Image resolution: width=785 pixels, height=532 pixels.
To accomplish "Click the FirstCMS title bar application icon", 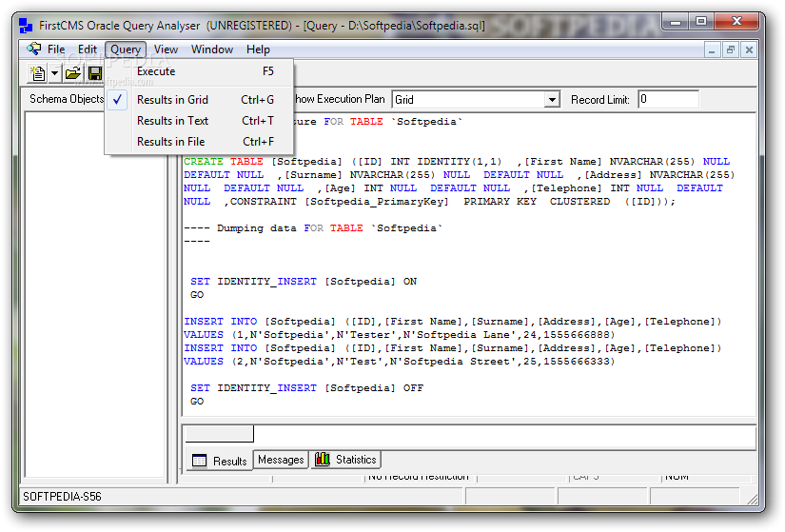I will [26, 25].
